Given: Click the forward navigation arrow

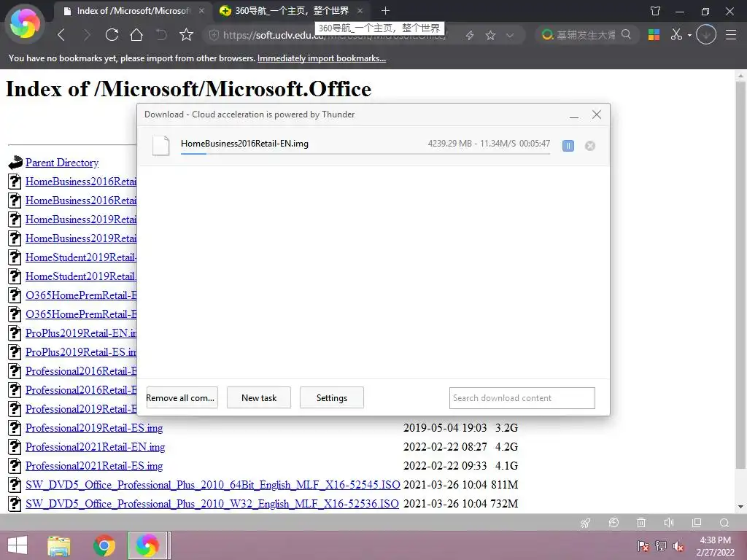Looking at the screenshot, I should click(86, 35).
